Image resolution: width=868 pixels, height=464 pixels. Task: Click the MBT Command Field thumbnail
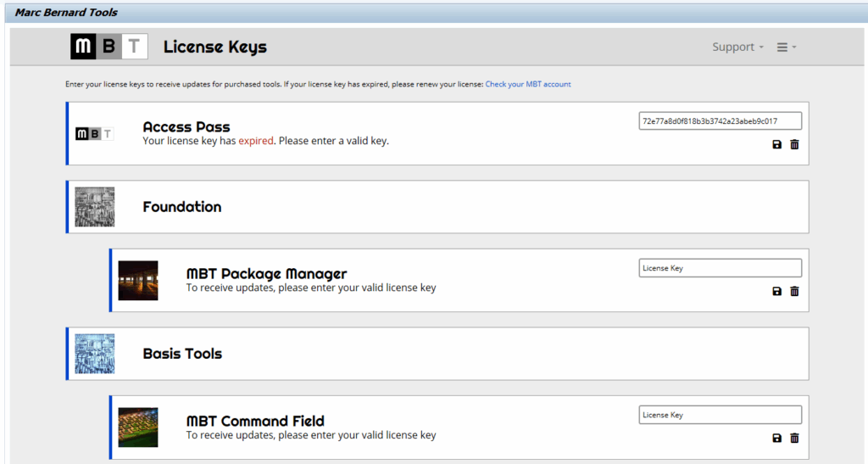pyautogui.click(x=138, y=428)
